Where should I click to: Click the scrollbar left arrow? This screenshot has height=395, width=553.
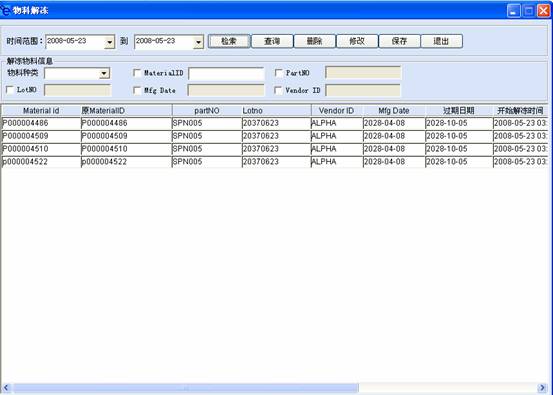pyautogui.click(x=6, y=388)
